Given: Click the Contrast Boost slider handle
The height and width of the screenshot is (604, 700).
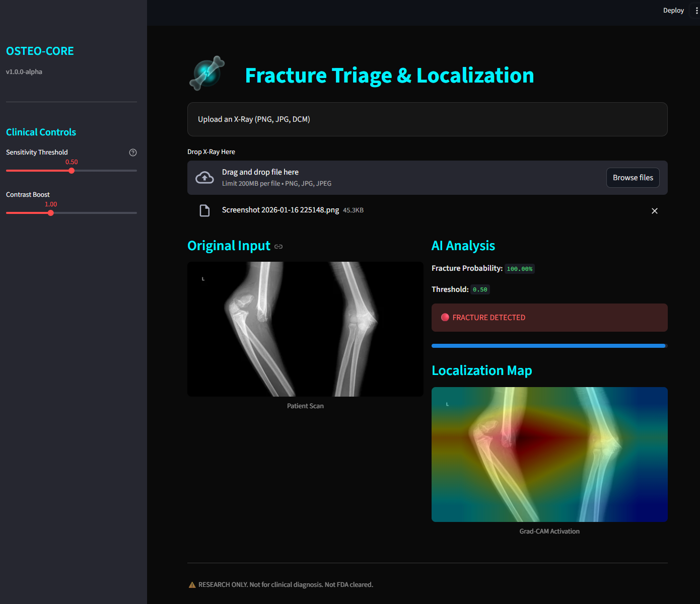Looking at the screenshot, I should (x=50, y=212).
